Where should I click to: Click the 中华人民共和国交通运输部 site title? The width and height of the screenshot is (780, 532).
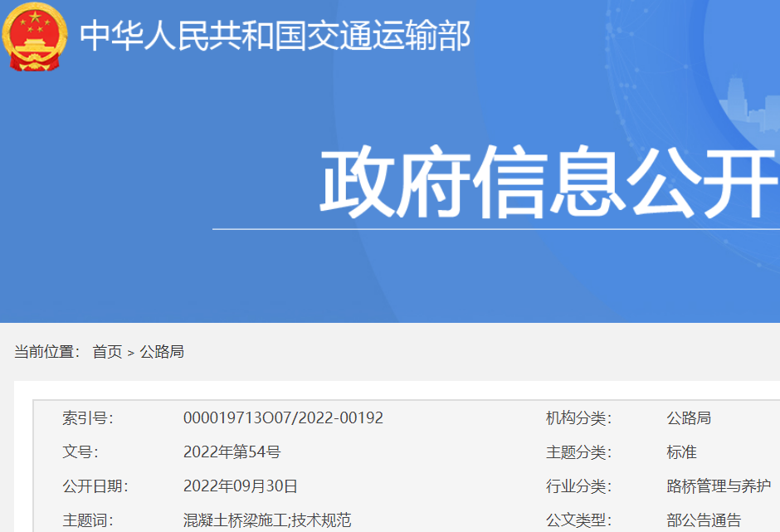[x=275, y=36]
